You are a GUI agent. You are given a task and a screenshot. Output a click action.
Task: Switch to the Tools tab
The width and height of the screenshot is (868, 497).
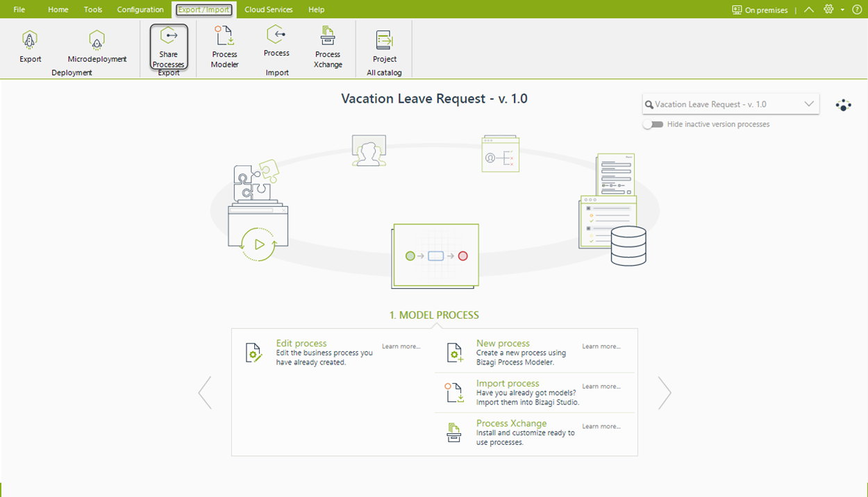[x=93, y=10]
